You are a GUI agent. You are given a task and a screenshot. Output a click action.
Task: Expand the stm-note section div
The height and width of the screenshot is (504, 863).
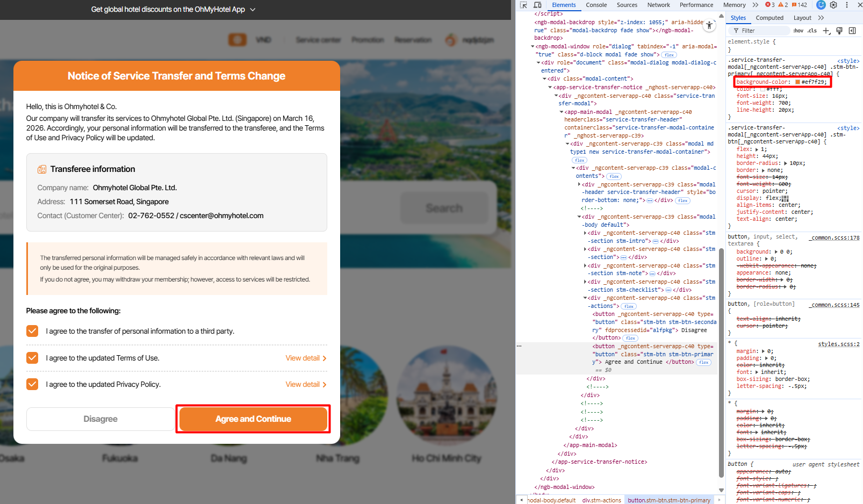pyautogui.click(x=585, y=266)
